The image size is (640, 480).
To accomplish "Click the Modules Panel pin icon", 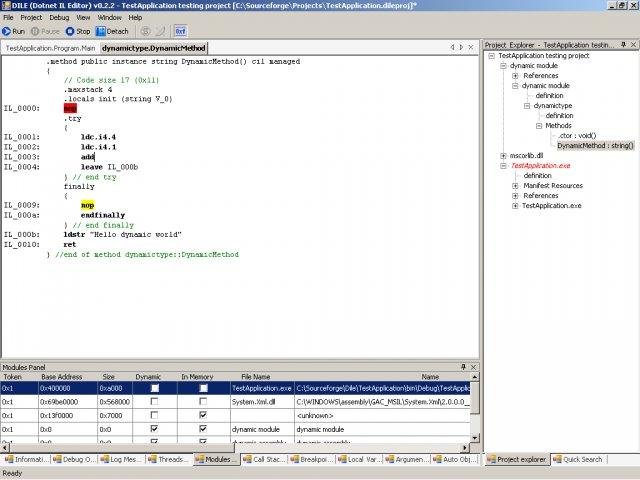I will (462, 367).
